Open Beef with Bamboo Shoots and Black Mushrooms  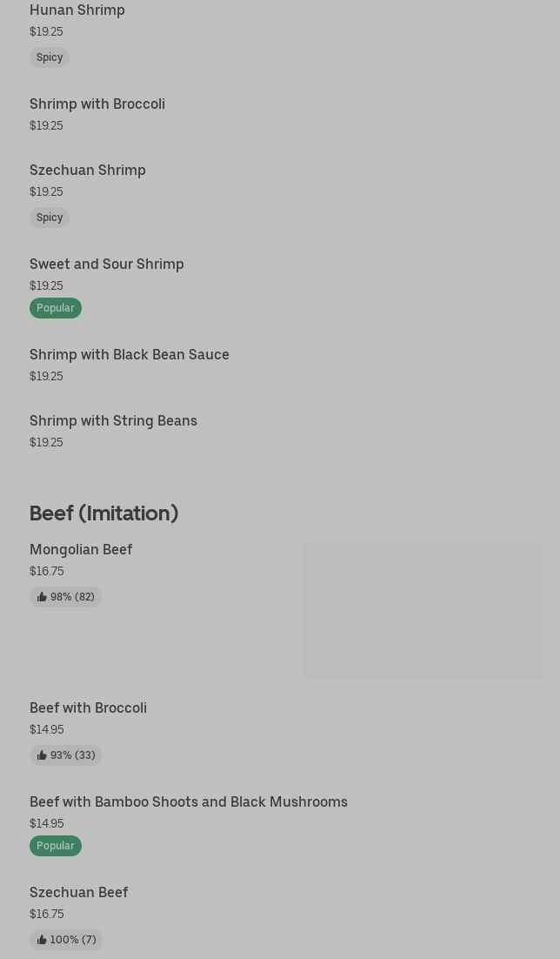(189, 801)
